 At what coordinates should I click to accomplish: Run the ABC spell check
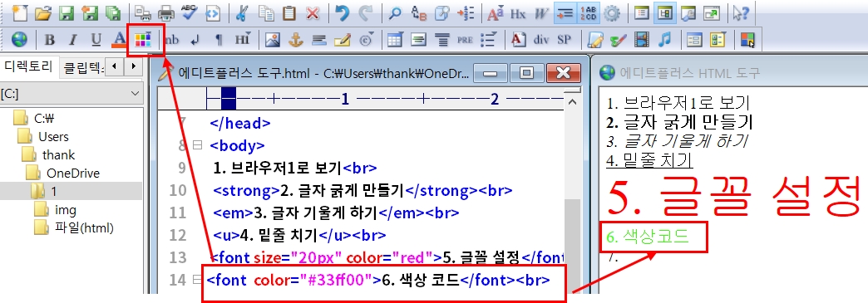(190, 13)
